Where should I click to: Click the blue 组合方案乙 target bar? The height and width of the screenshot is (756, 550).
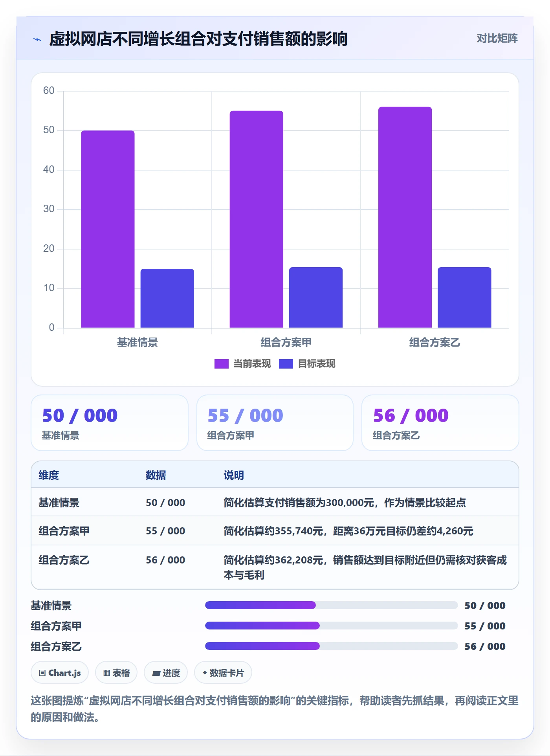(464, 297)
